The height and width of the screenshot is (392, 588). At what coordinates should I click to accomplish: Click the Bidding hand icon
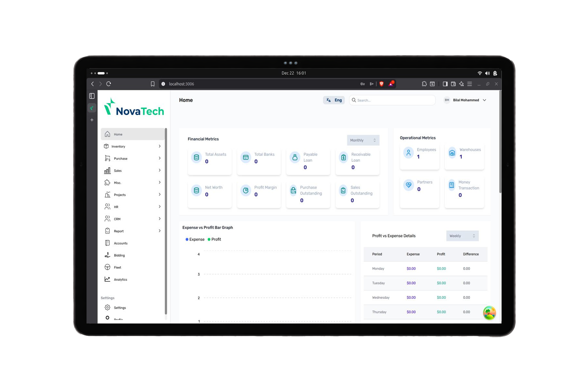(x=107, y=255)
